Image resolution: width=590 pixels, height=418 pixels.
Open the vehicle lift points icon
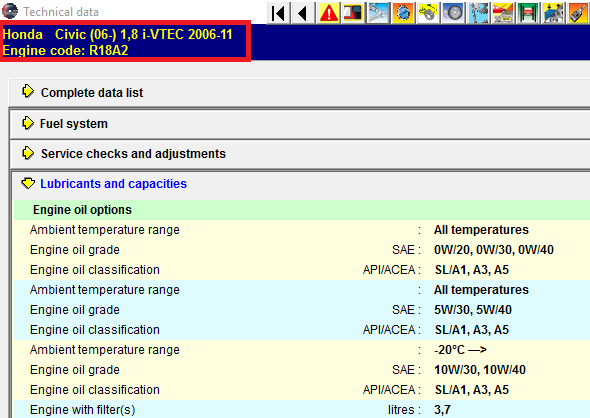pos(528,13)
